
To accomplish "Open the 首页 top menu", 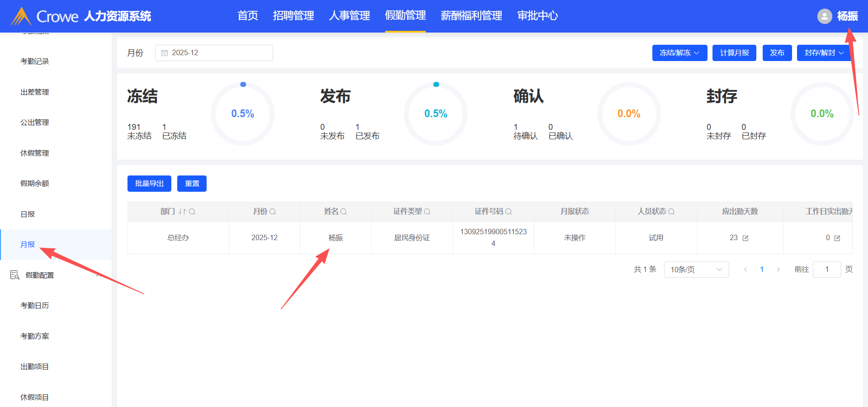I will coord(248,16).
